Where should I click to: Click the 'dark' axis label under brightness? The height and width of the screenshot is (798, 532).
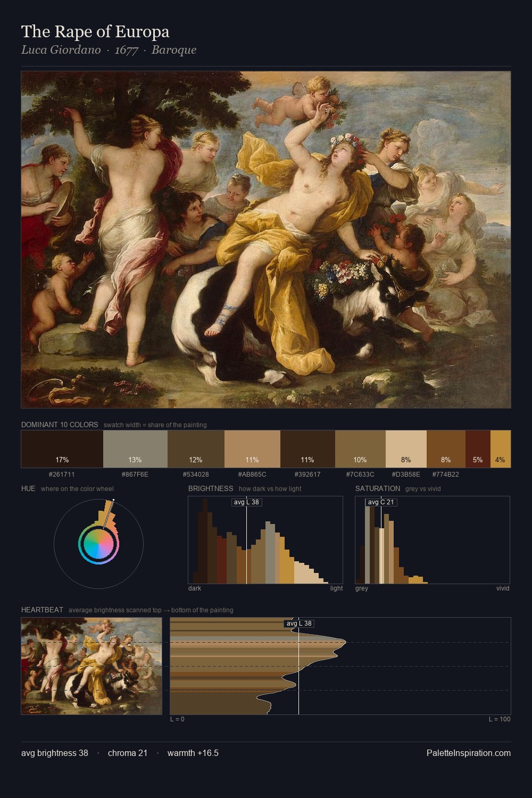[195, 588]
